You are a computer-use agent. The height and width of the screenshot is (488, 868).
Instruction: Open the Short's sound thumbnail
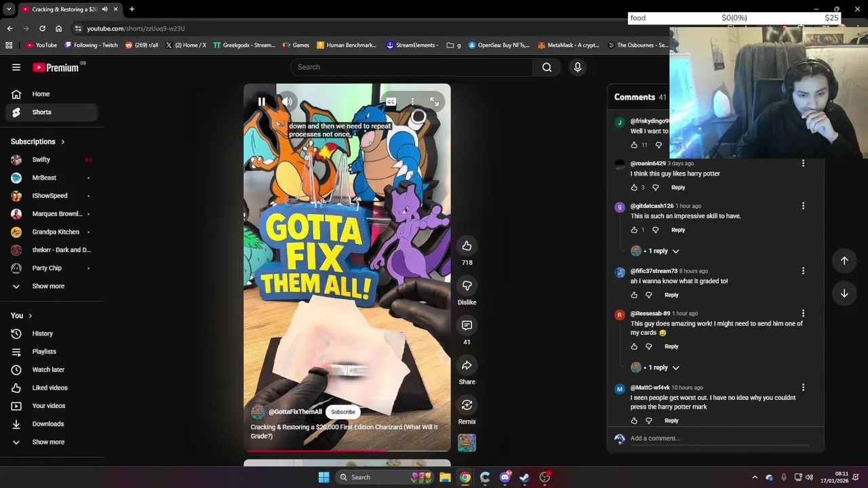coord(467,443)
